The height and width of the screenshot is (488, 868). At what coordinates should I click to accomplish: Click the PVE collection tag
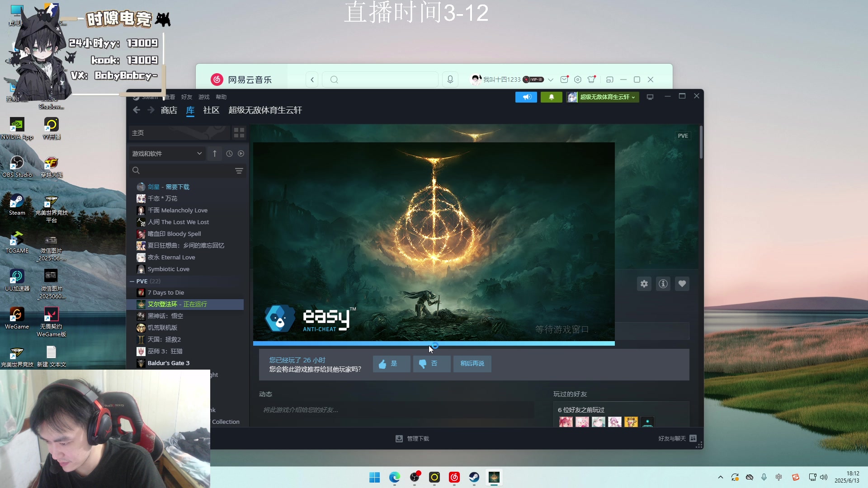coord(683,136)
